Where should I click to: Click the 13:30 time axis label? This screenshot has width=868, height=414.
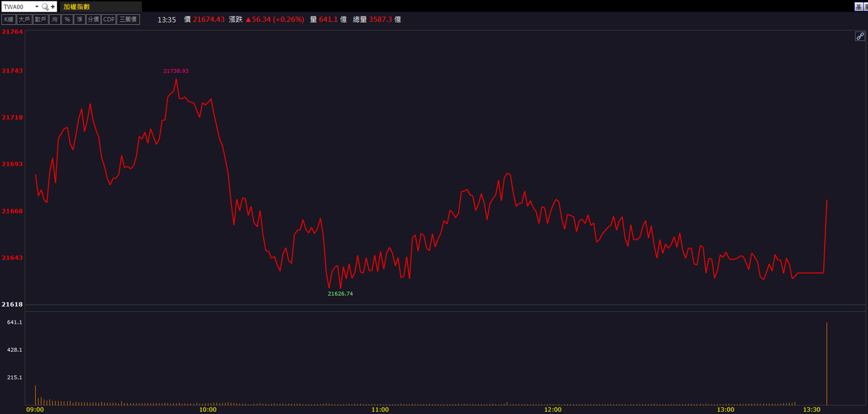coord(812,410)
